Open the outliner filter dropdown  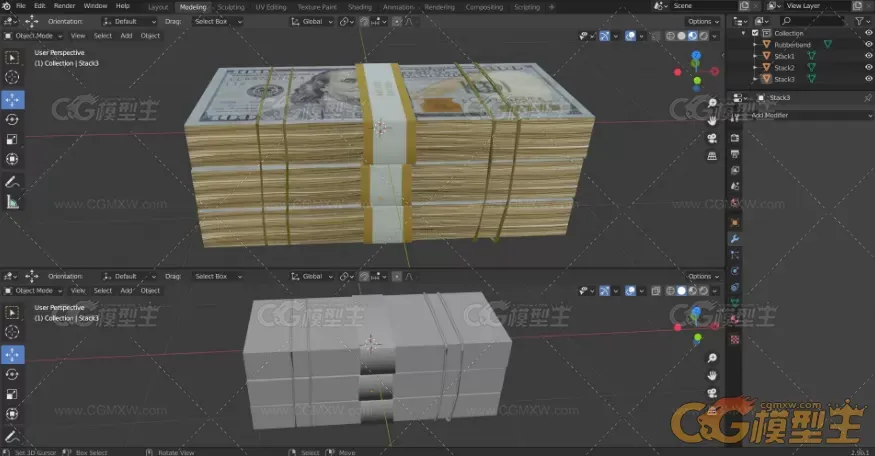[863, 21]
